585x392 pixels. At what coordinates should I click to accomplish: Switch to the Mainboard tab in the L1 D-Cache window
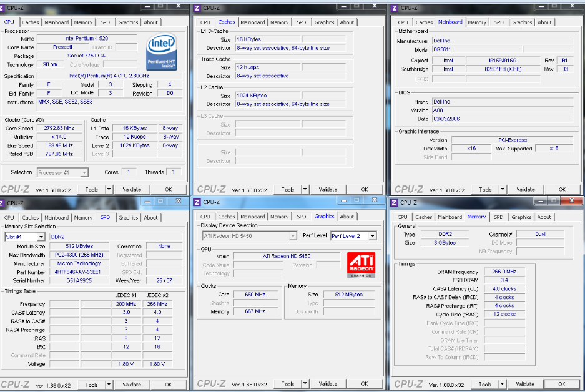click(x=253, y=22)
